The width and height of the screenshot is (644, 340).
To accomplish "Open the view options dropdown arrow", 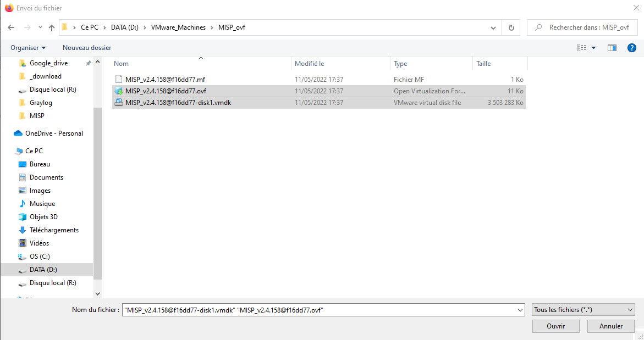I will [x=594, y=48].
